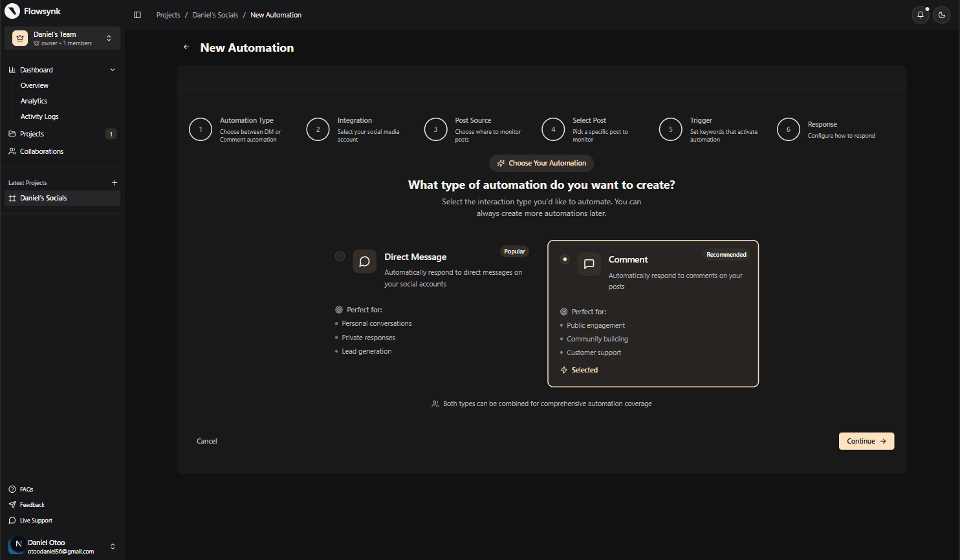
Task: Start a Live Support chat
Action: click(x=35, y=520)
